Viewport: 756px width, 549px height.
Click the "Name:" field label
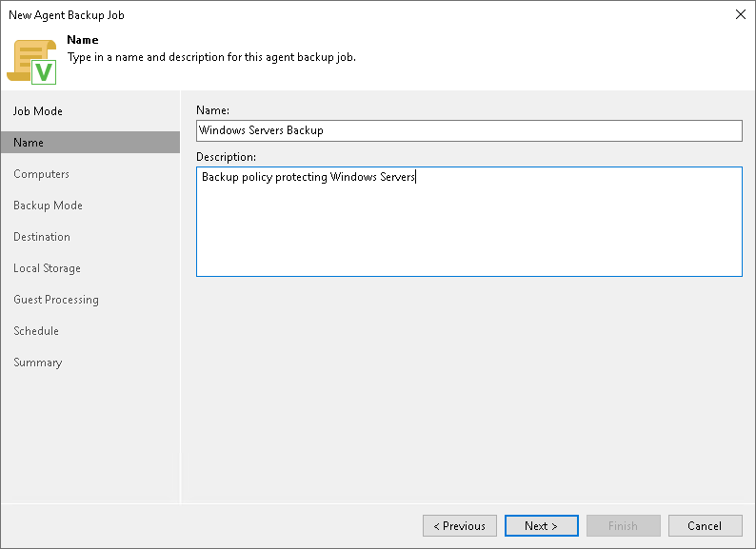213,111
